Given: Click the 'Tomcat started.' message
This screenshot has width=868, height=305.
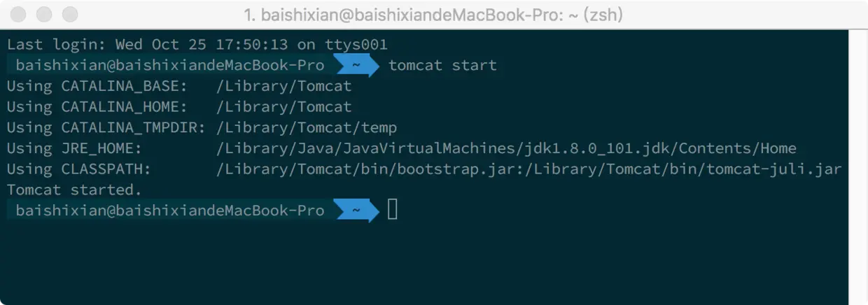Looking at the screenshot, I should (x=74, y=190).
